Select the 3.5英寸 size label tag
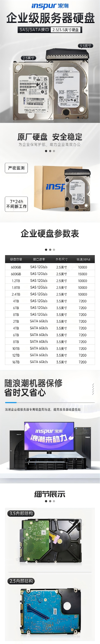This screenshot has width=100, height=644. (85, 46)
